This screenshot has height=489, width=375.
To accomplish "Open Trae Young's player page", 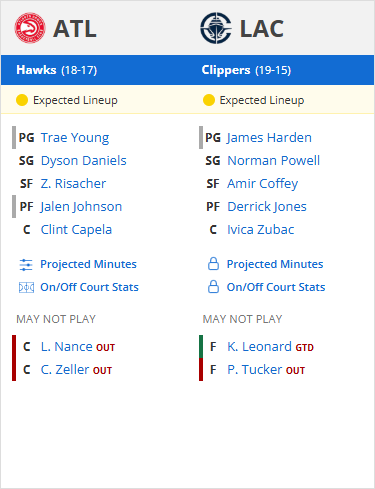I will pos(75,138).
